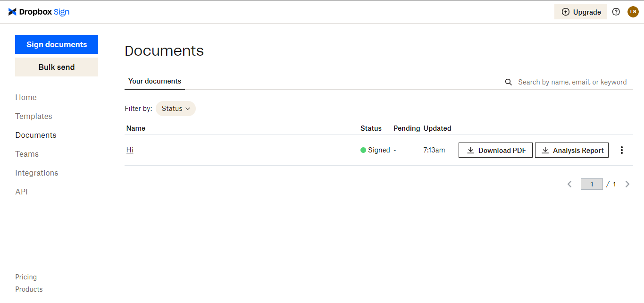Viewport: 644px width, 303px height.
Task: Open Templates in the sidebar
Action: (x=33, y=116)
